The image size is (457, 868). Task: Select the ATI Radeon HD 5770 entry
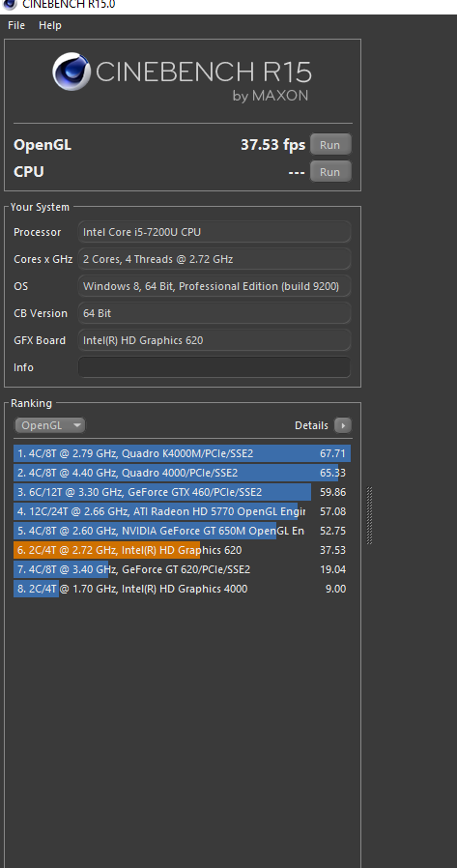click(x=182, y=511)
